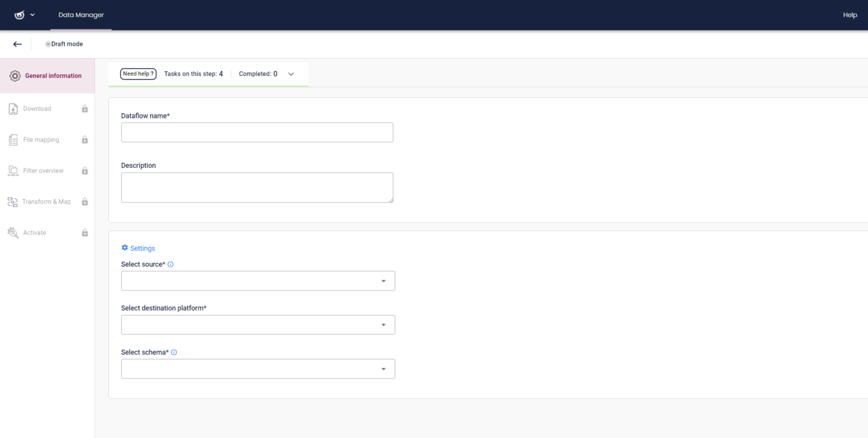Click the lock icon next to Transform & Map
The width and height of the screenshot is (868, 438).
click(84, 202)
